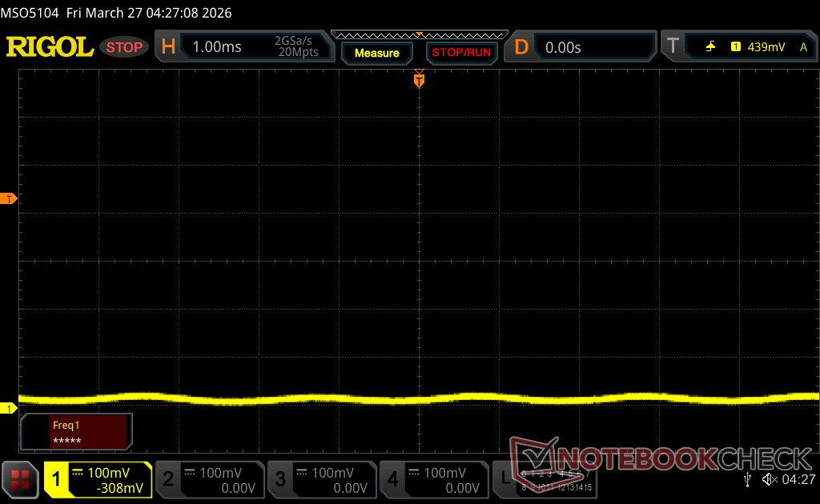This screenshot has width=820, height=504.
Task: Select the orange trigger position marker at top
Action: point(419,80)
